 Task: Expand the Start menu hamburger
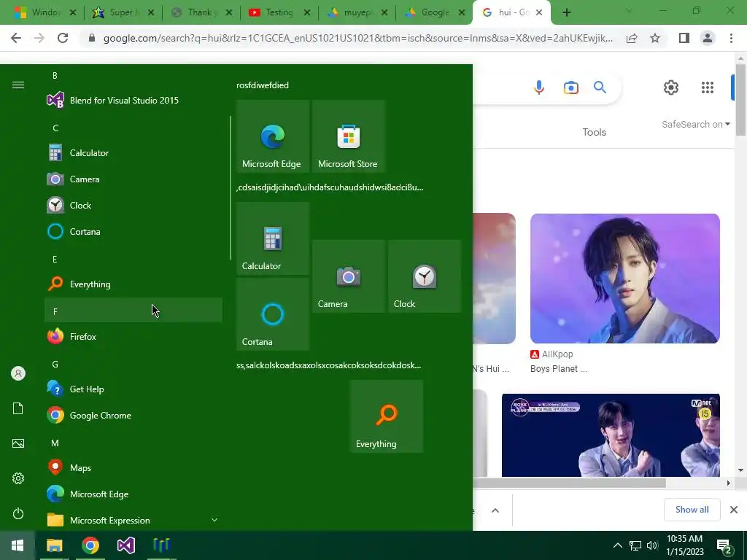pyautogui.click(x=18, y=85)
